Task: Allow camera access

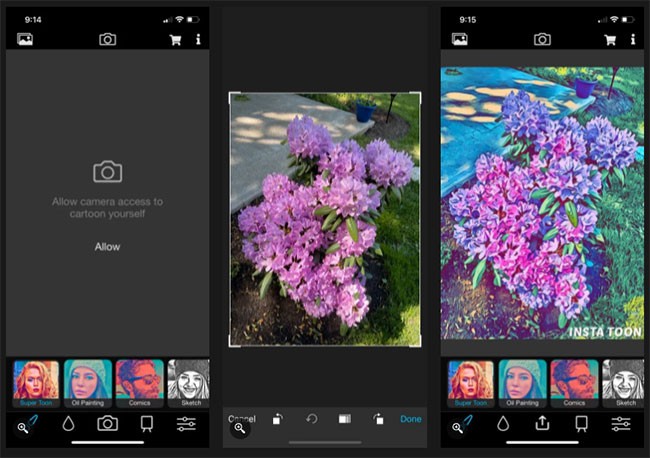Action: pyautogui.click(x=107, y=246)
